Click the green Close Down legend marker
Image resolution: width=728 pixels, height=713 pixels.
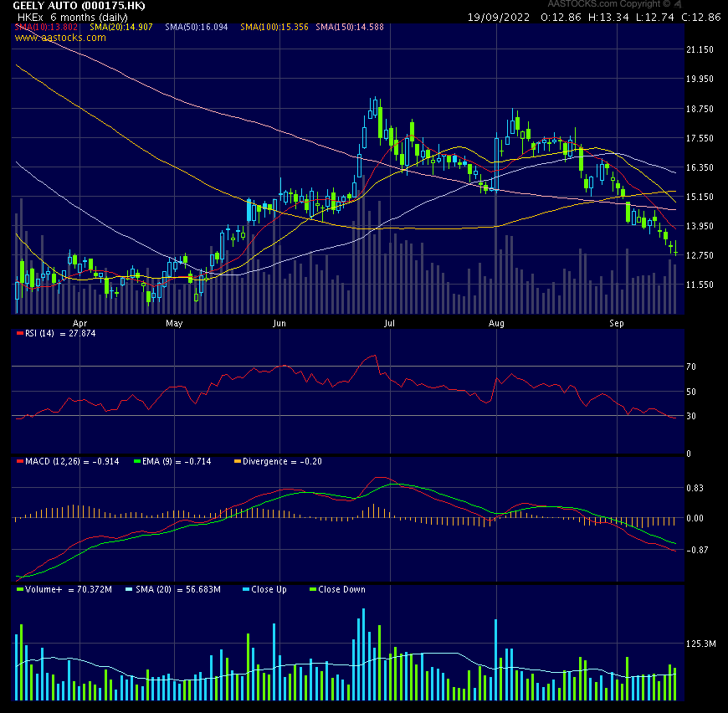[311, 589]
